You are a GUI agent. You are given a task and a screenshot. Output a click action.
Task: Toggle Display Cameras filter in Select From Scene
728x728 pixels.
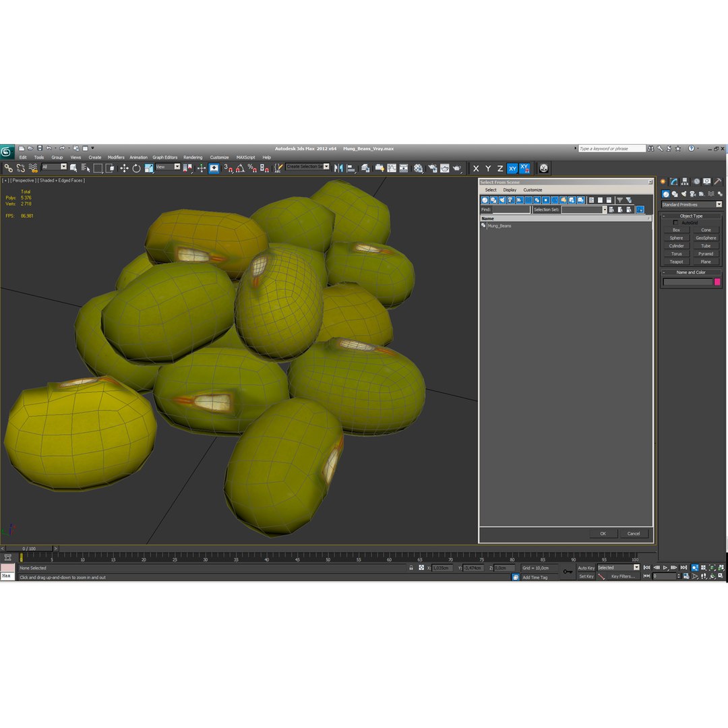coord(511,200)
